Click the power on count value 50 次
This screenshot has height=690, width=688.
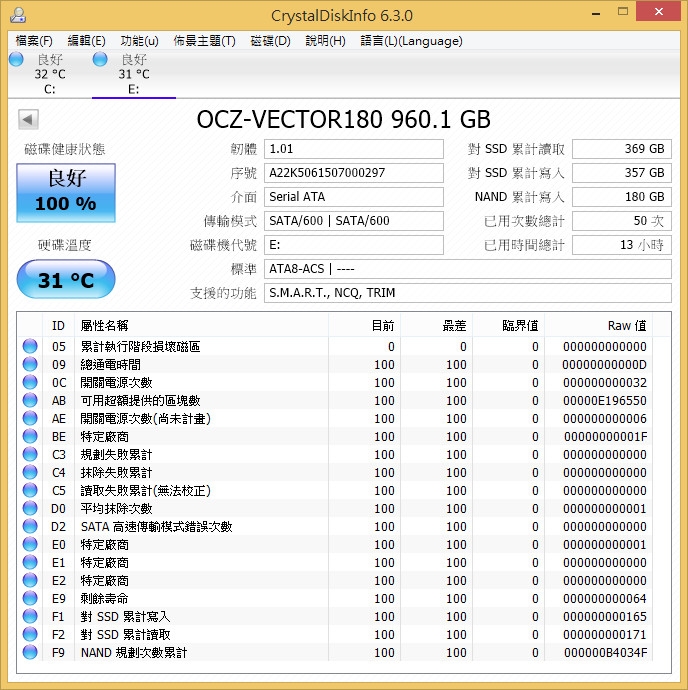pos(622,220)
